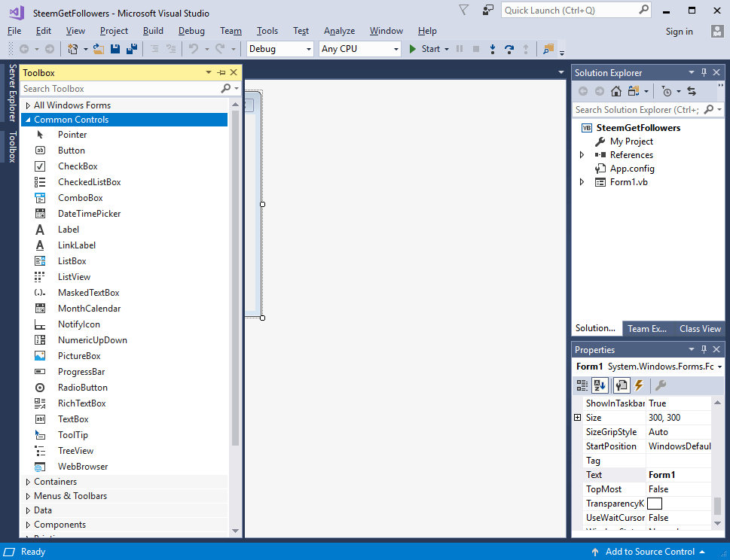Switch to the Team Explorer tab
This screenshot has height=560, width=730.
click(647, 329)
